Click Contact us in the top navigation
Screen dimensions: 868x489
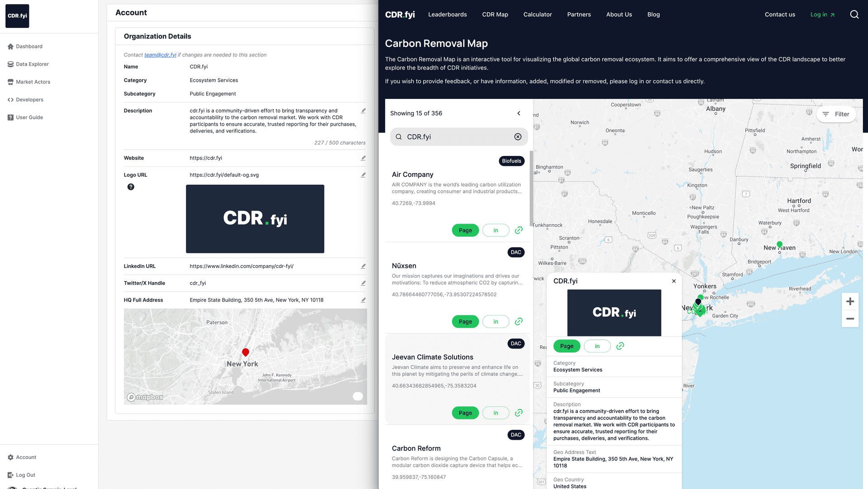pos(780,14)
